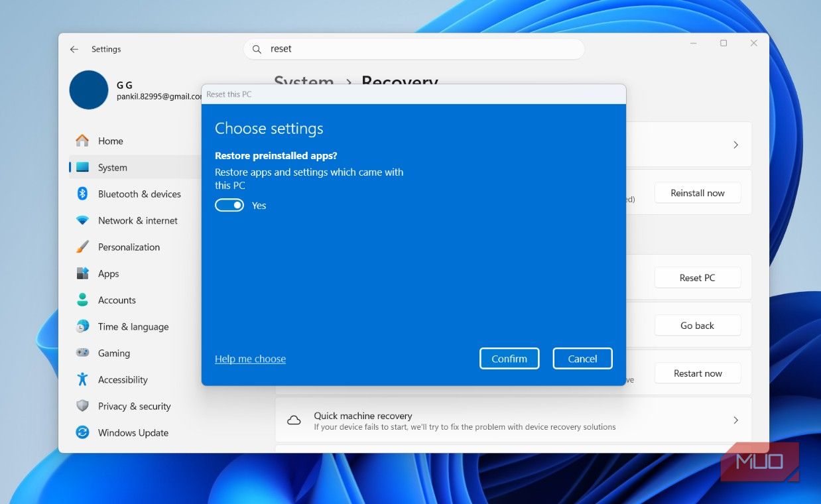This screenshot has height=504, width=821.
Task: Click the Yes label beside the toggle
Action: tap(259, 206)
